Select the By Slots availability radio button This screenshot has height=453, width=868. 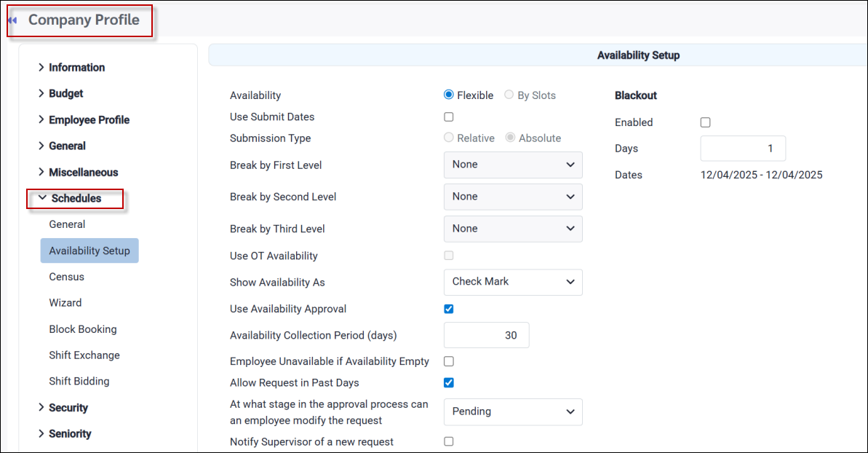(x=509, y=95)
